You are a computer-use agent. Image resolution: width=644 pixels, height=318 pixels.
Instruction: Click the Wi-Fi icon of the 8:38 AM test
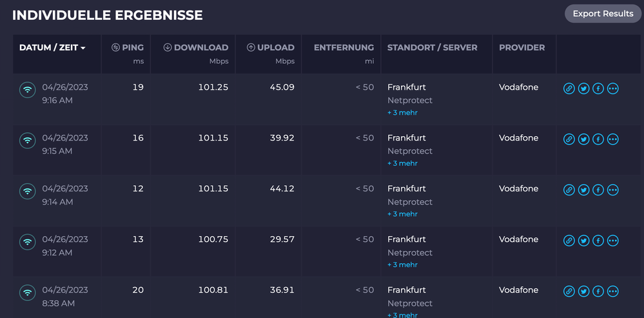click(27, 292)
